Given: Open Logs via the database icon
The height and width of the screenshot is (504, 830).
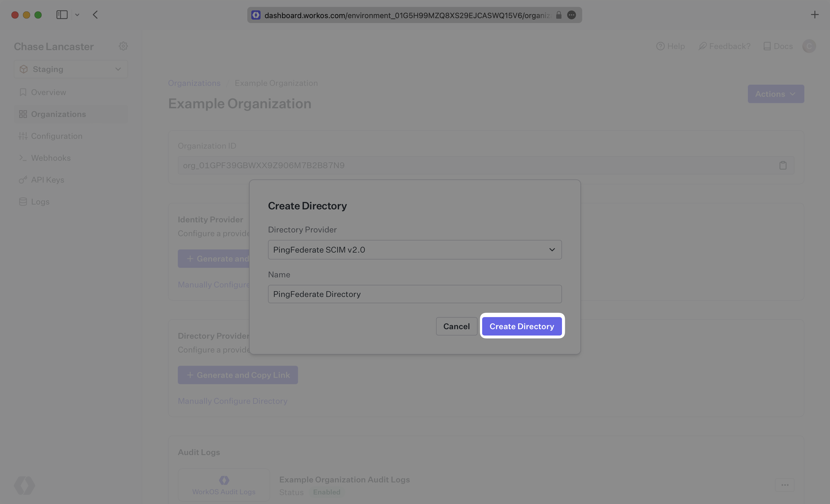Looking at the screenshot, I should tap(23, 201).
